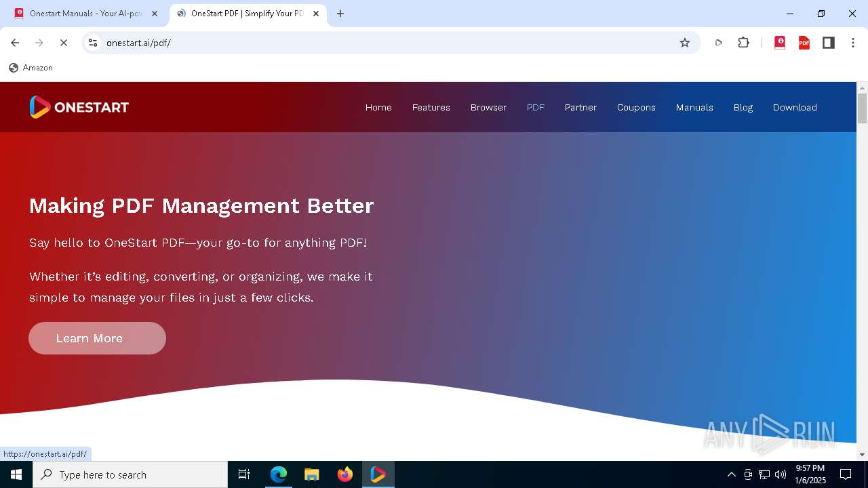This screenshot has height=488, width=868.
Task: Open Download in the site menu
Action: 795,107
